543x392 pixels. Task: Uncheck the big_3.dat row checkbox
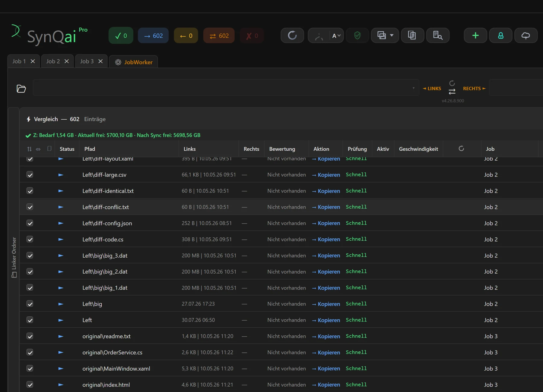click(30, 256)
